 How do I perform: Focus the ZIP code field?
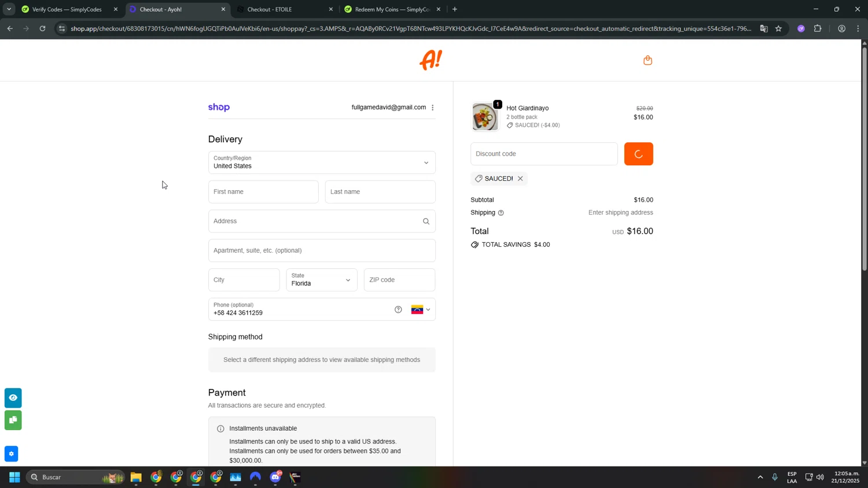coord(399,280)
